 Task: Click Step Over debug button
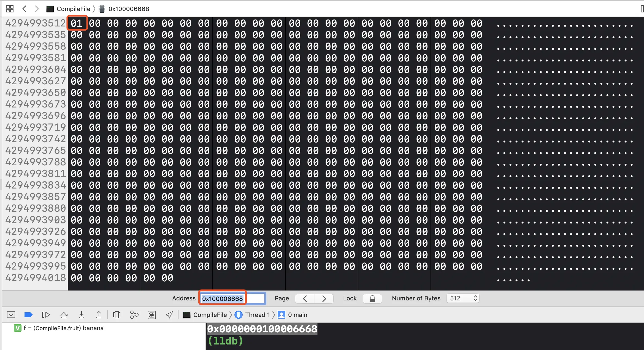pos(64,315)
